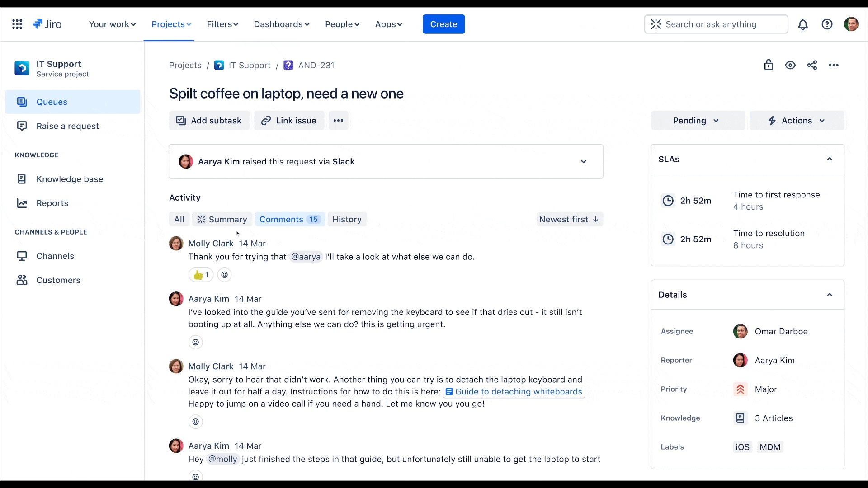The height and width of the screenshot is (488, 868).
Task: Toggle watching this issue with eye icon
Action: pos(790,65)
